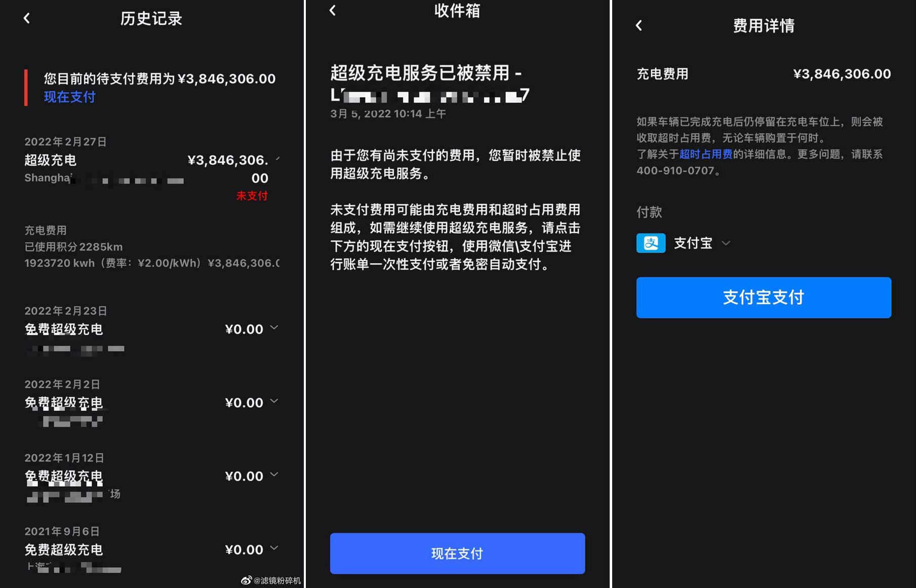Select the 400-910-0707 phone number

point(675,171)
